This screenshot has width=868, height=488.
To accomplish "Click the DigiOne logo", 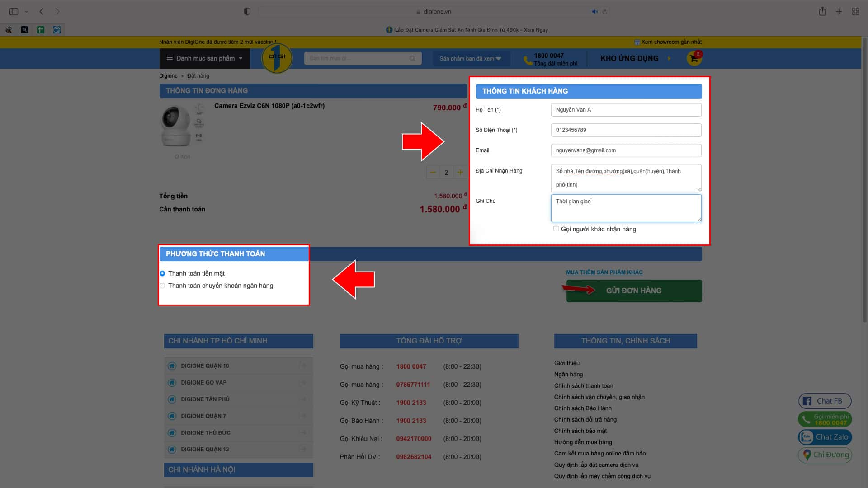I will tap(277, 58).
